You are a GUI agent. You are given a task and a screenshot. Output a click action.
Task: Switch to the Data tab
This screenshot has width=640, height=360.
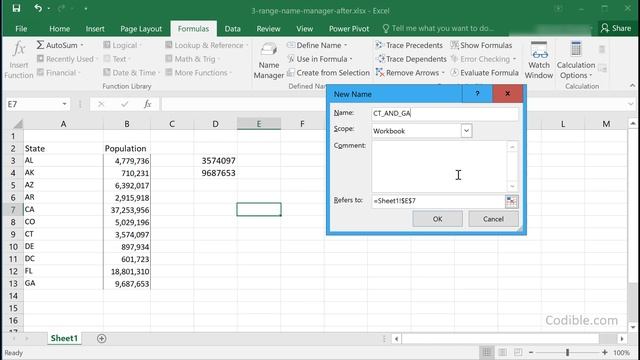pos(232,29)
